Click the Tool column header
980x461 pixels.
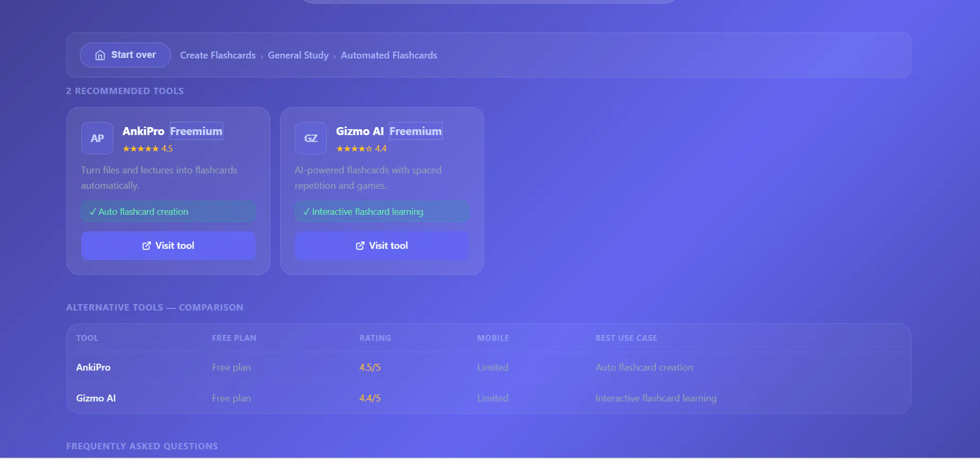87,338
